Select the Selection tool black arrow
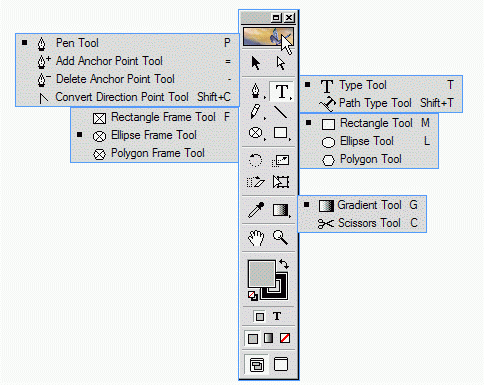Viewport: 484px width, 385px height. coord(256,63)
